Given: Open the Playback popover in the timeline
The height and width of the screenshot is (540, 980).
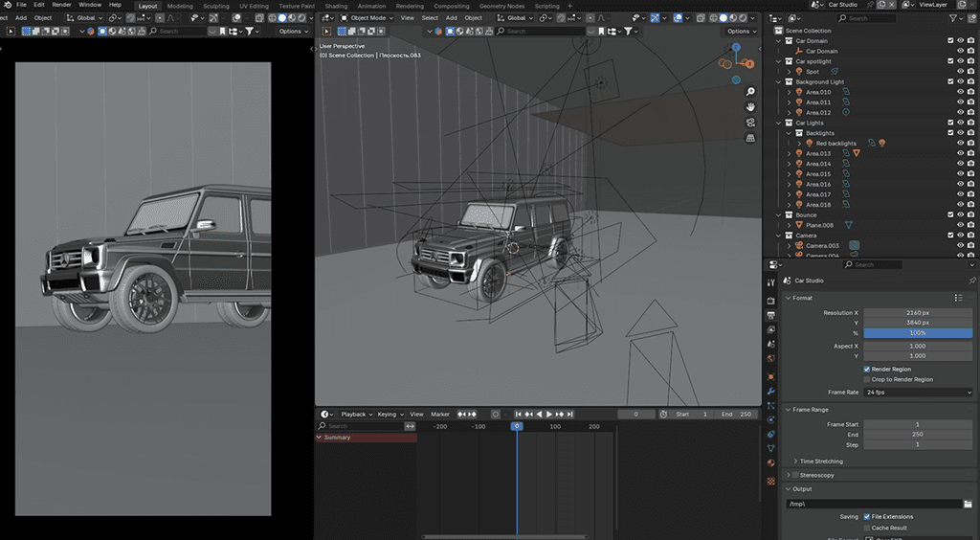Looking at the screenshot, I should click(355, 415).
